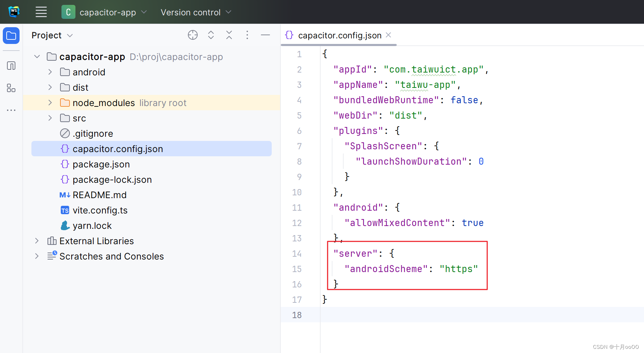Open the Project view mode dropdown

click(x=52, y=35)
